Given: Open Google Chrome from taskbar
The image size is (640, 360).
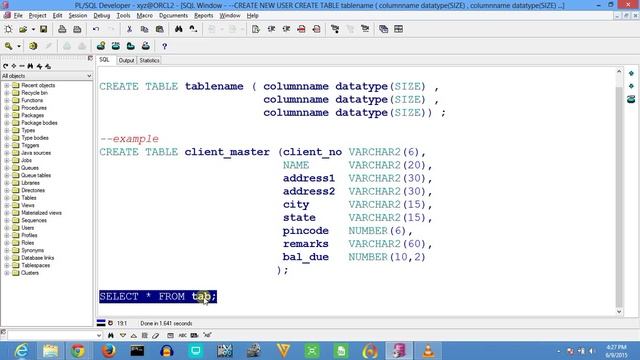Looking at the screenshot, I should pos(78,351).
